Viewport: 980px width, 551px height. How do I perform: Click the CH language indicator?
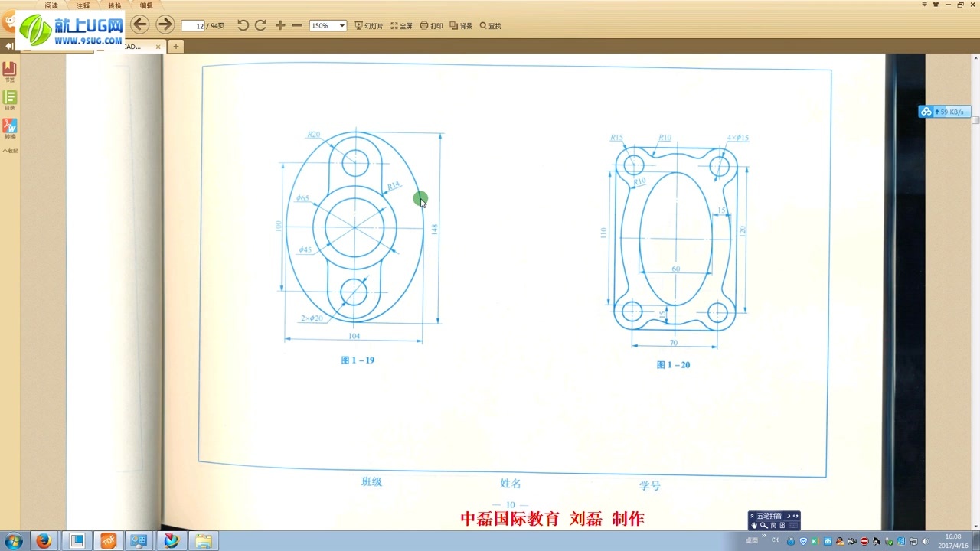tap(776, 541)
